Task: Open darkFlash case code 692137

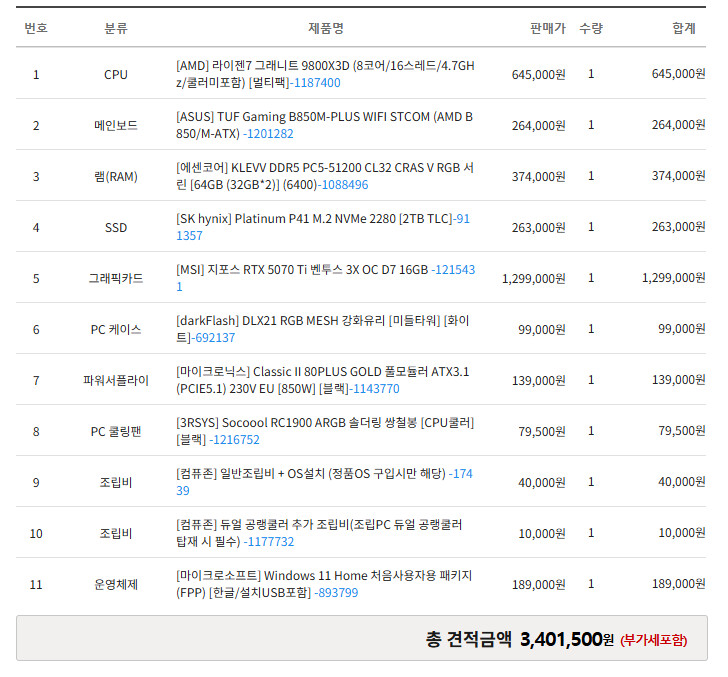Action: tap(215, 338)
